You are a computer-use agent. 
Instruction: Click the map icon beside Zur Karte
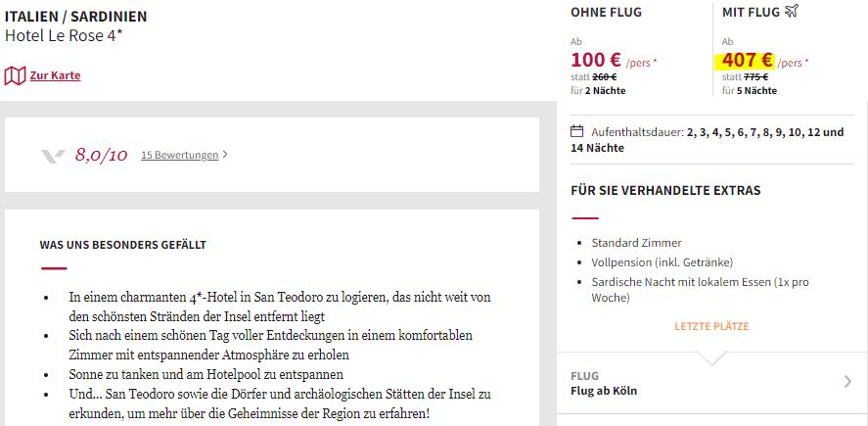click(x=15, y=75)
